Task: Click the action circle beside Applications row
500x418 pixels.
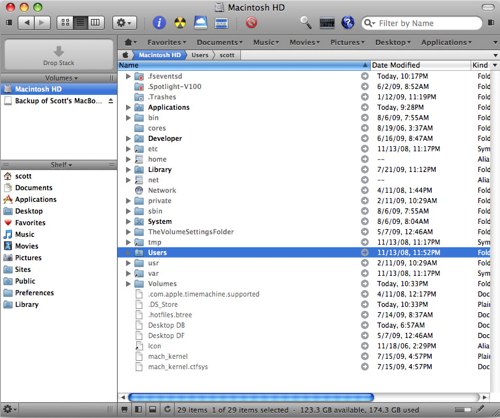Action: pyautogui.click(x=365, y=107)
